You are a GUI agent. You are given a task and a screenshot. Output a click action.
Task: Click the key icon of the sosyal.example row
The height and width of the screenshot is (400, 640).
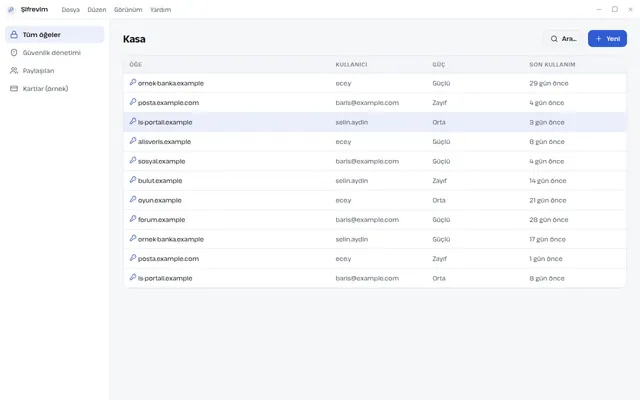pyautogui.click(x=133, y=160)
